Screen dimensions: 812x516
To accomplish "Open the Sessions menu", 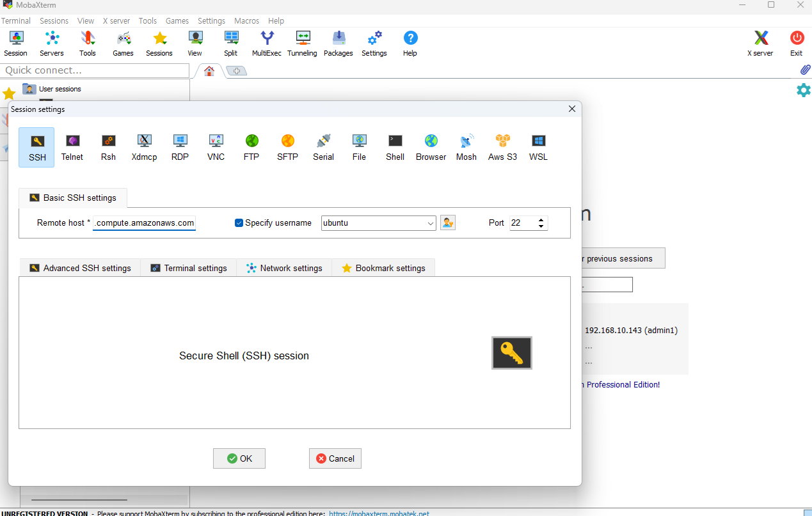I will point(54,21).
